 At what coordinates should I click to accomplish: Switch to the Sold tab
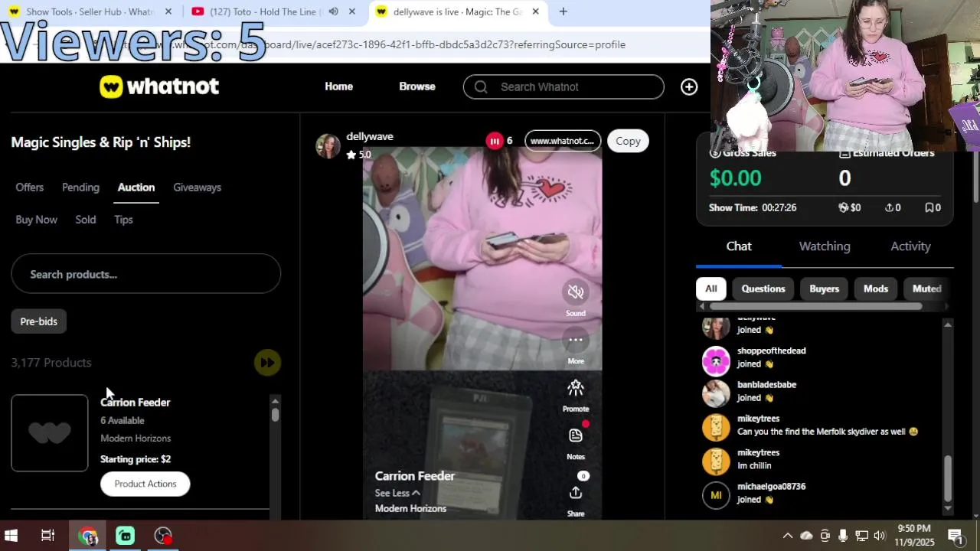coord(86,220)
